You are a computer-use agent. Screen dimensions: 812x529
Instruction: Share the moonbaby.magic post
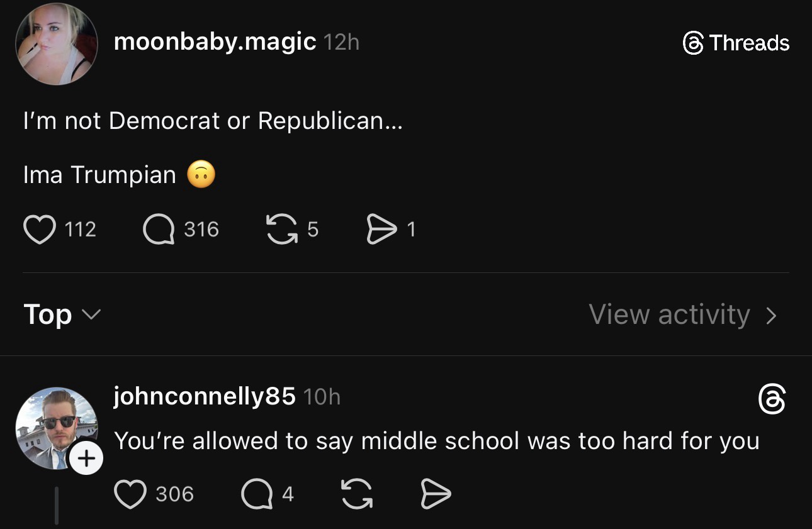[x=381, y=230]
